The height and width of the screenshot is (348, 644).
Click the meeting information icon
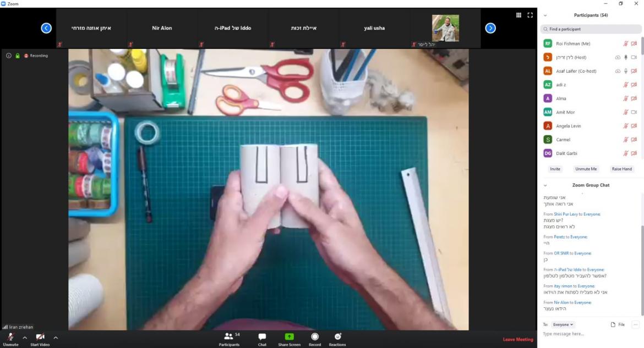point(9,56)
